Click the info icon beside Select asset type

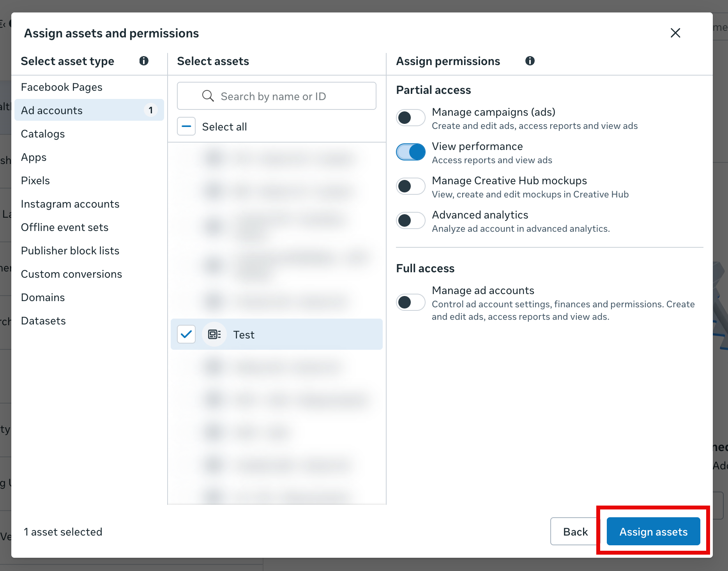click(x=144, y=61)
